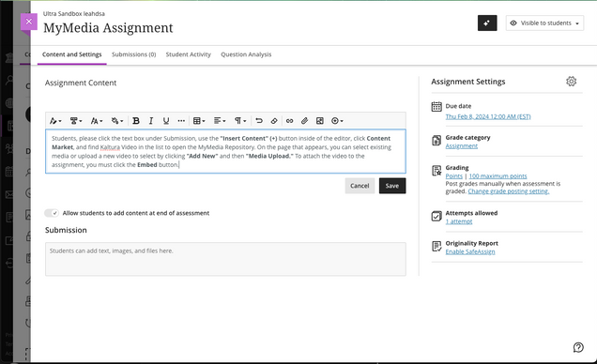Click the Submission text box

[225, 259]
